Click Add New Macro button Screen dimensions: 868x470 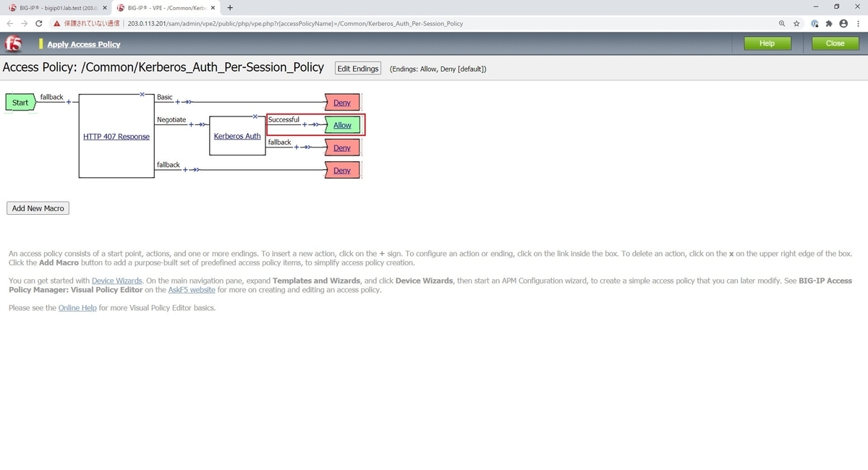pos(38,208)
